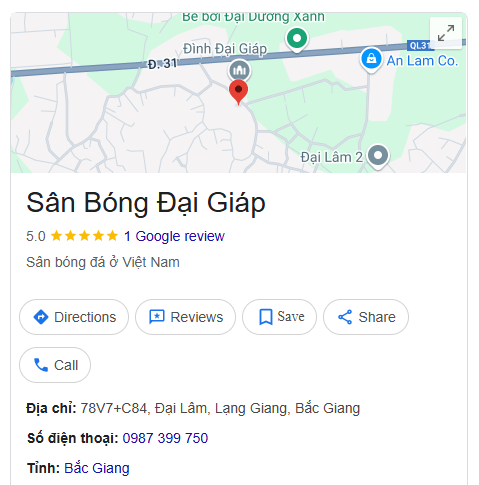Select the gray Đại Lâm 2 marker
The image size is (479, 485).
378,156
